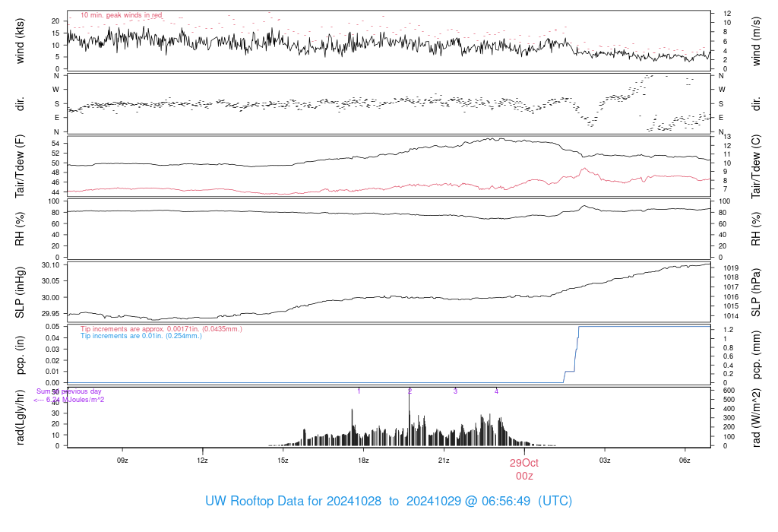Click the red '00z' label under 29Oct
This screenshot has width=778, height=532.
(x=524, y=476)
